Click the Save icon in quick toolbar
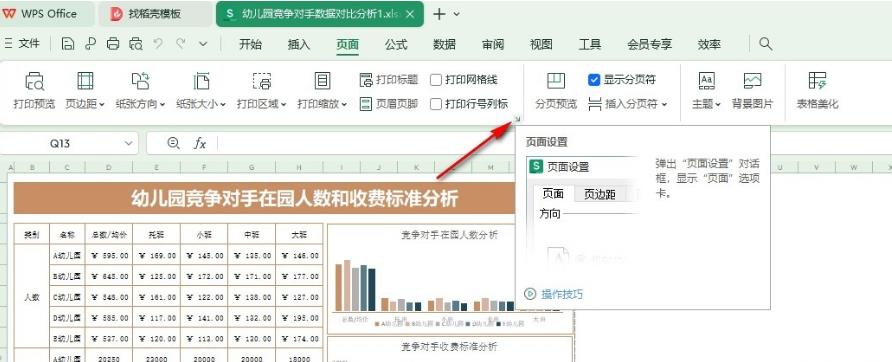892x362 pixels. pyautogui.click(x=68, y=44)
